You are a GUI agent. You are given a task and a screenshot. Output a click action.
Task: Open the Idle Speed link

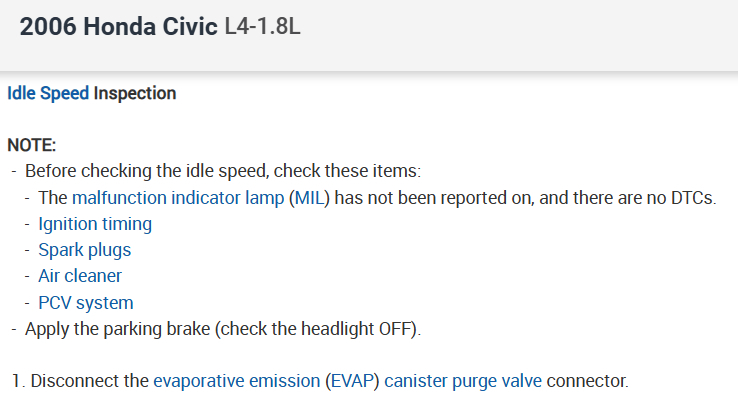pos(48,93)
